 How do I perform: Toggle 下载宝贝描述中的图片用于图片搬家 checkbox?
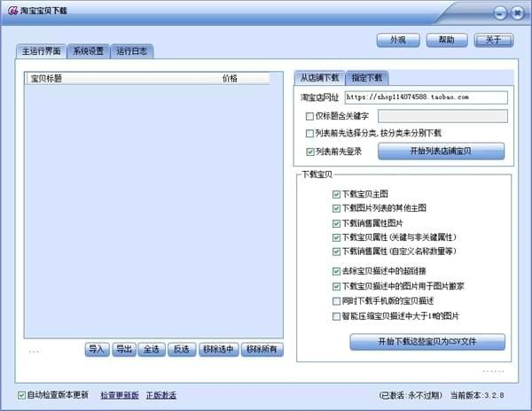tap(336, 287)
